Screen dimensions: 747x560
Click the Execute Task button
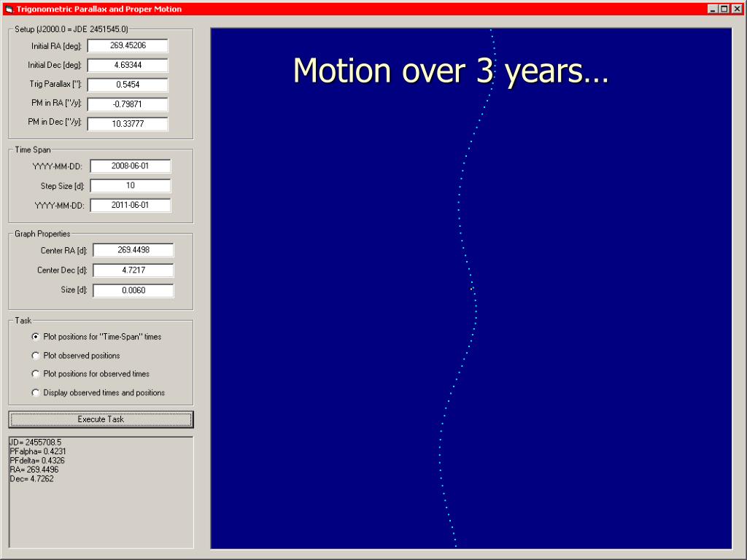101,419
